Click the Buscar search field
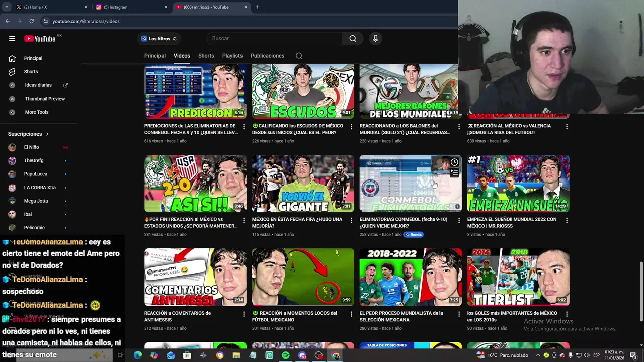 pos(274,39)
